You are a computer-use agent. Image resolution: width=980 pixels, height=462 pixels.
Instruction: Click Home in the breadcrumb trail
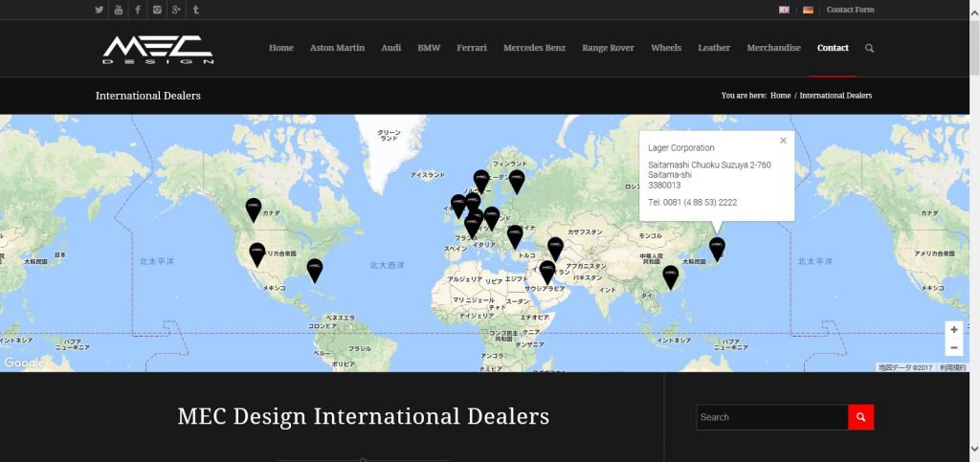[780, 96]
